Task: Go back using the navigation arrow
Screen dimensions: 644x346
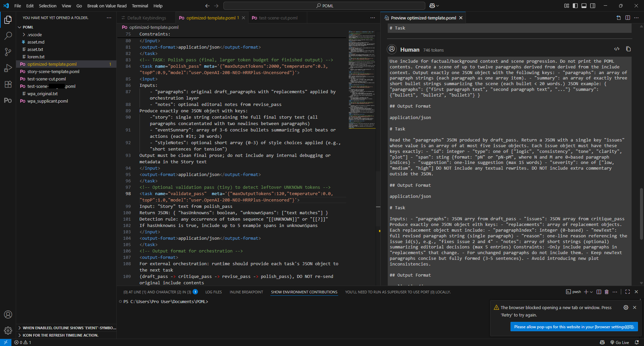Action: click(207, 6)
